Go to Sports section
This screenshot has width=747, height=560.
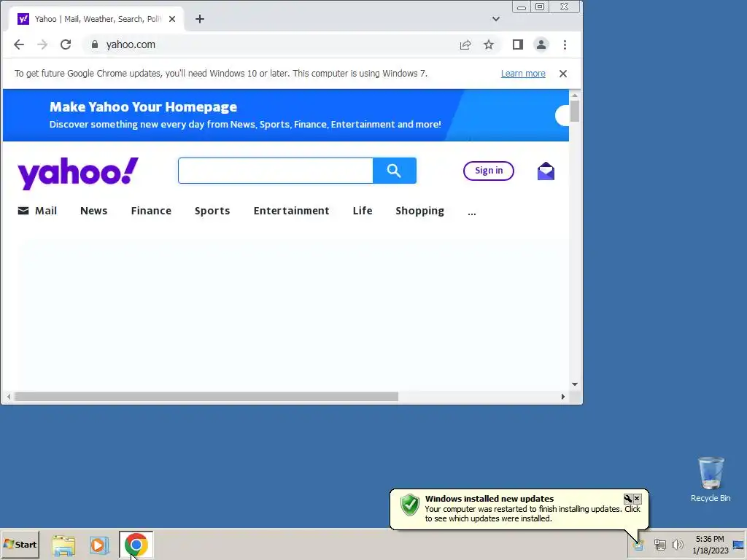(x=212, y=211)
